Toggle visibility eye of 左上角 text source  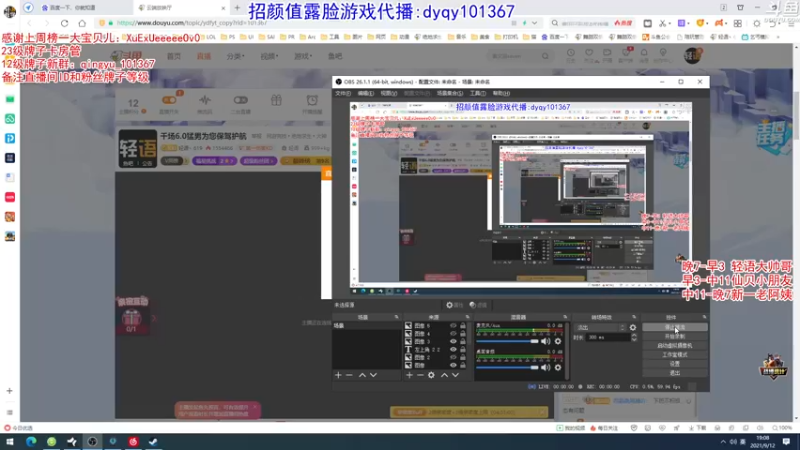[453, 349]
